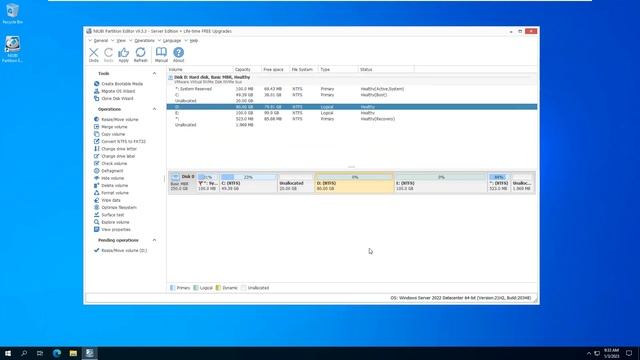
Task: Select the highlighted D: volume row
Action: pos(352,107)
